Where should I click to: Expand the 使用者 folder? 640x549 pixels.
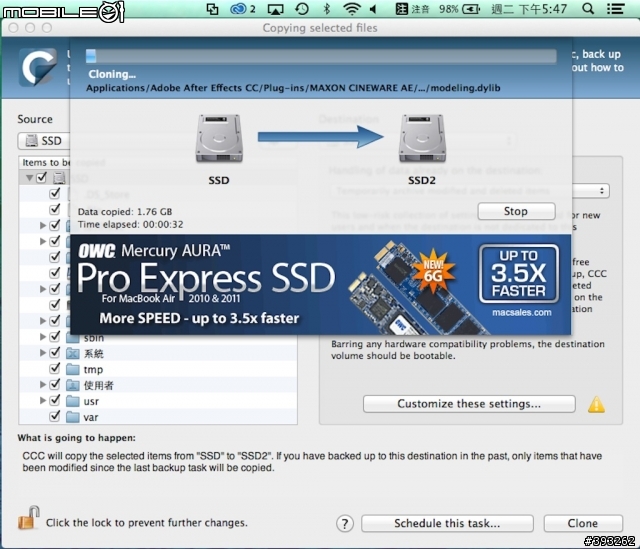pos(43,385)
